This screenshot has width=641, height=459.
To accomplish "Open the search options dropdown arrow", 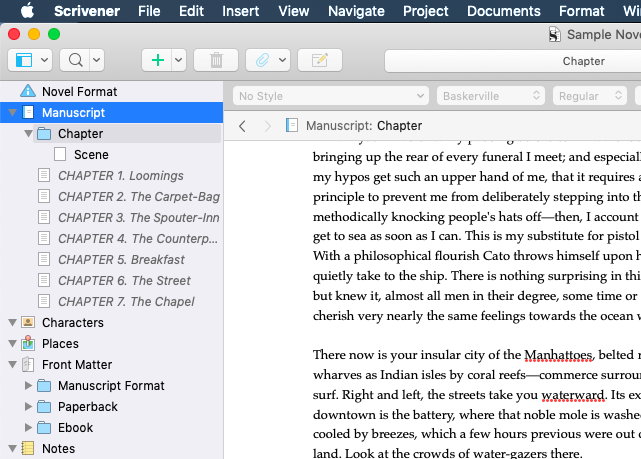I will point(96,60).
